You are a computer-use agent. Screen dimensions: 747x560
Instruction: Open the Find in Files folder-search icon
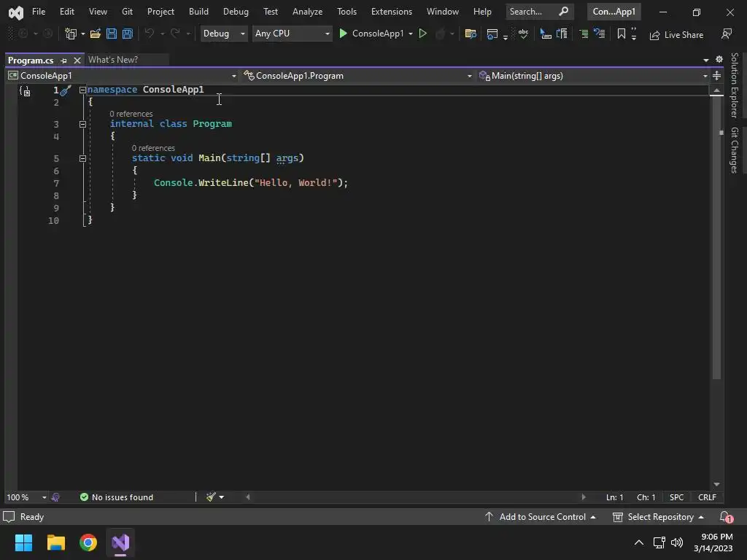471,34
